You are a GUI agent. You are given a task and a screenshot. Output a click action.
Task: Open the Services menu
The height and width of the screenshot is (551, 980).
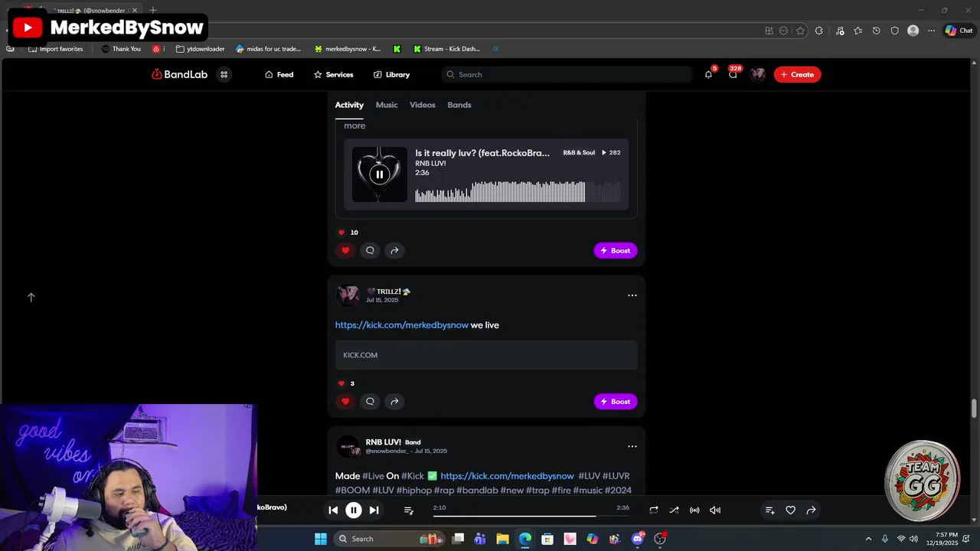click(333, 74)
